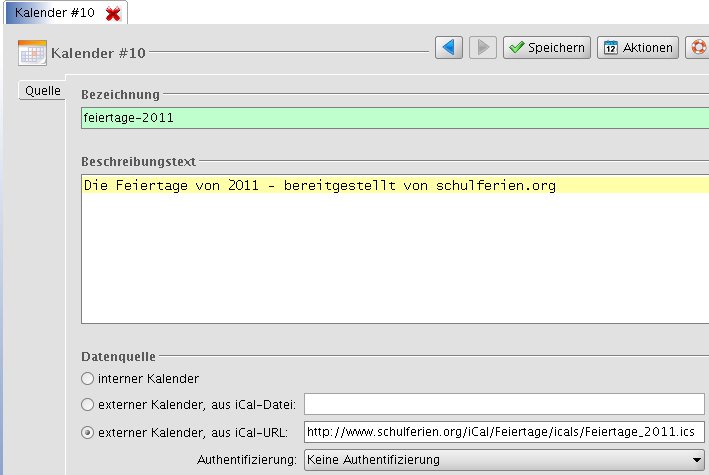Click the blue back arrow icon
This screenshot has height=475, width=709.
coord(449,47)
